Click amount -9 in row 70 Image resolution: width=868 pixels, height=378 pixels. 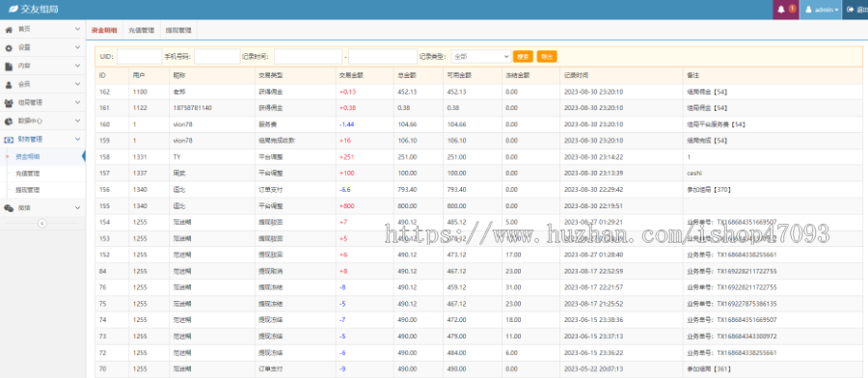(x=342, y=368)
